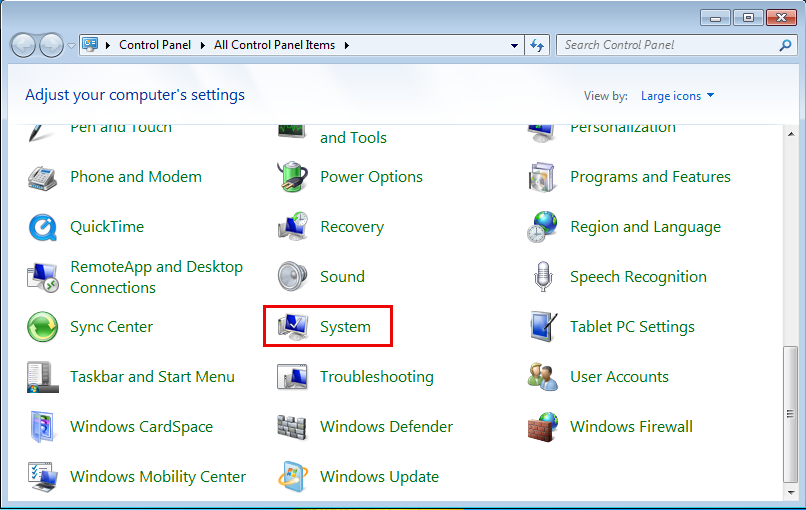Open the Speech Recognition microphone icon
This screenshot has width=806, height=510.
(x=542, y=277)
